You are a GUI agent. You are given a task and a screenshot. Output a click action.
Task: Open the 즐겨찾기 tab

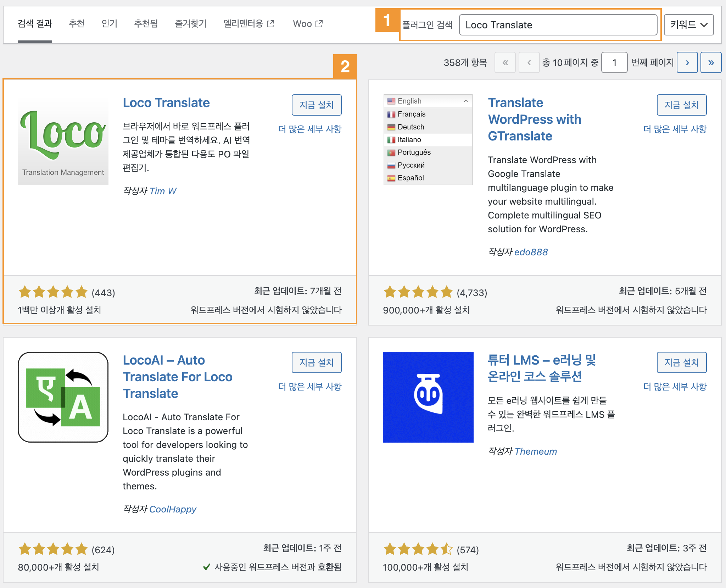point(190,24)
